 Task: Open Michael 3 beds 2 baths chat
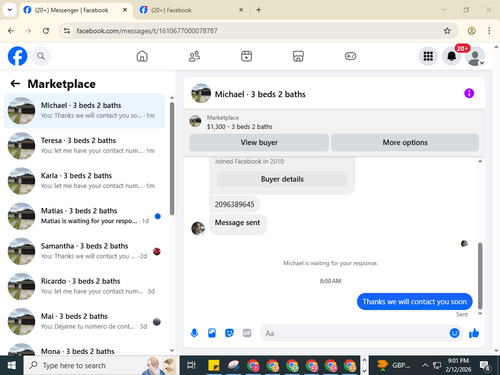(x=84, y=111)
